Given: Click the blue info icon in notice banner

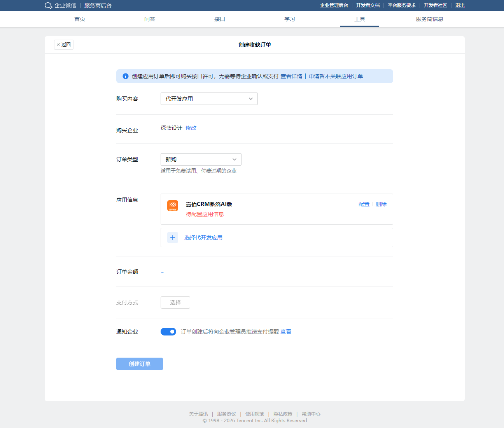Looking at the screenshot, I should [x=126, y=76].
